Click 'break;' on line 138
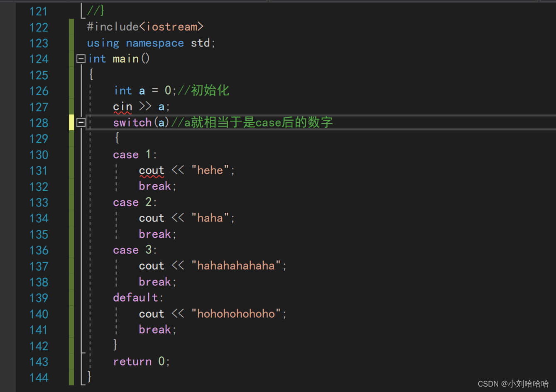Screen dimensions: 556x392 [x=158, y=282]
